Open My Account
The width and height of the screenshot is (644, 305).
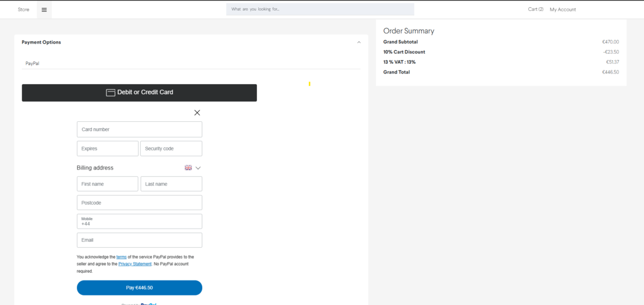[x=563, y=10]
